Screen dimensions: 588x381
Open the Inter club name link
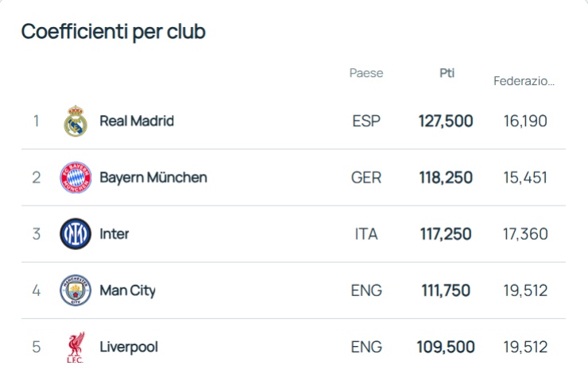click(x=114, y=234)
